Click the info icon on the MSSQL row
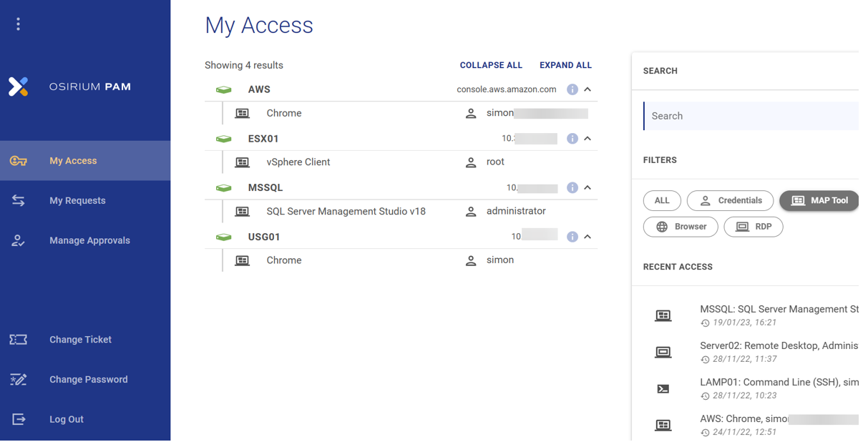The width and height of the screenshot is (868, 442). [x=572, y=187]
